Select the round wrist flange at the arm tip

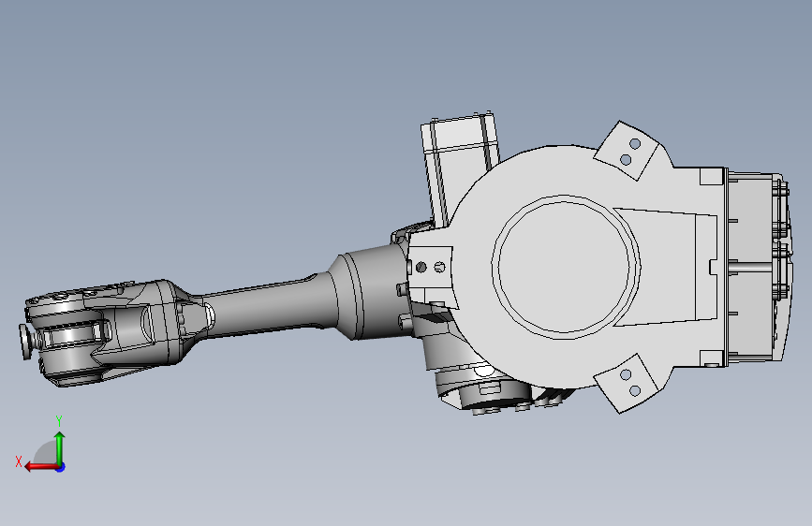tap(25, 342)
